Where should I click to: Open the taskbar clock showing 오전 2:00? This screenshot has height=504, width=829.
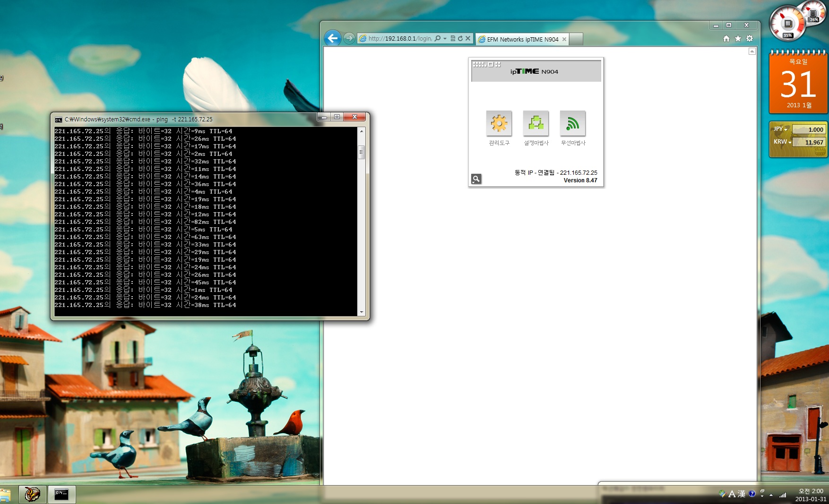point(811,495)
